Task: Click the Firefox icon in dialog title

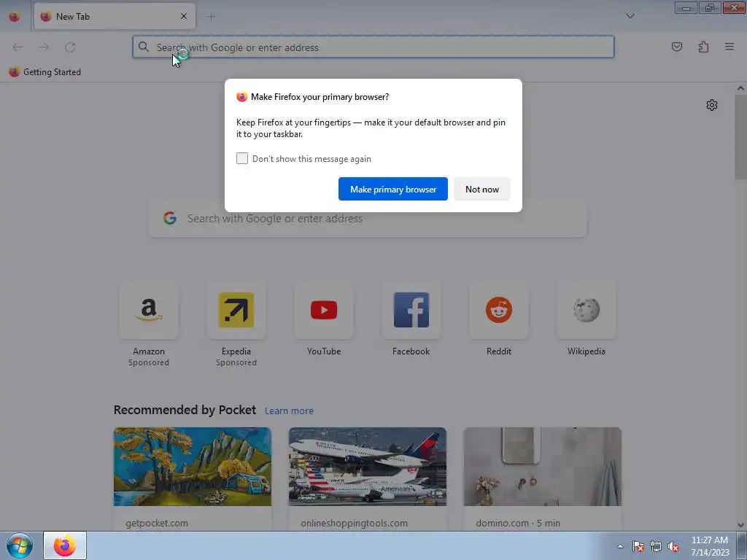Action: pyautogui.click(x=242, y=97)
